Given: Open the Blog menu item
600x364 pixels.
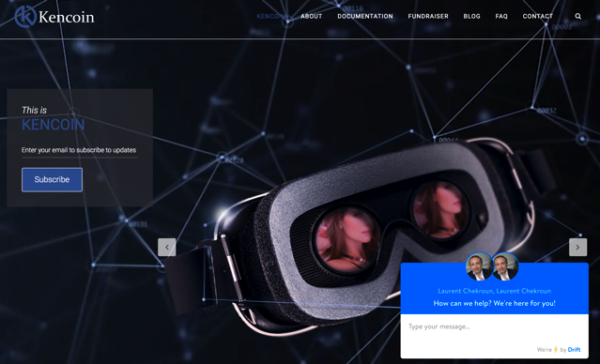Looking at the screenshot, I should point(471,16).
